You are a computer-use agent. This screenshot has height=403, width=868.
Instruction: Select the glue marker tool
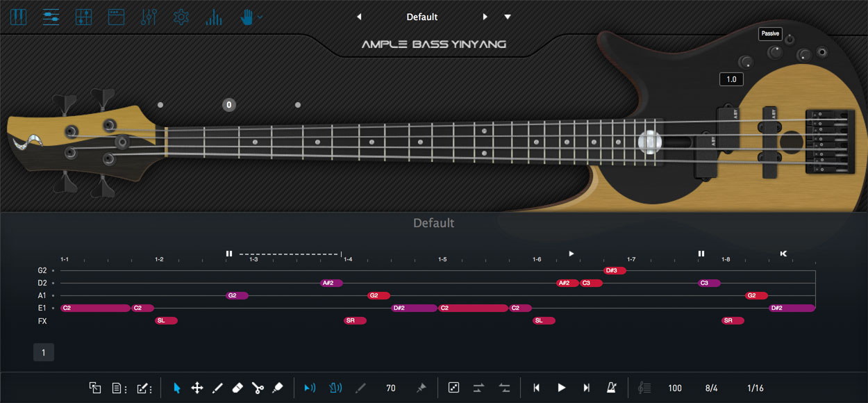coord(278,388)
